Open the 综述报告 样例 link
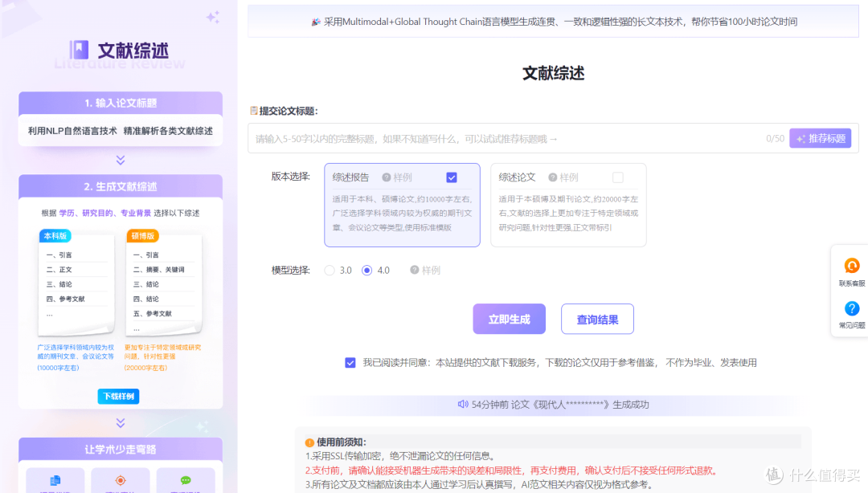 pyautogui.click(x=403, y=177)
